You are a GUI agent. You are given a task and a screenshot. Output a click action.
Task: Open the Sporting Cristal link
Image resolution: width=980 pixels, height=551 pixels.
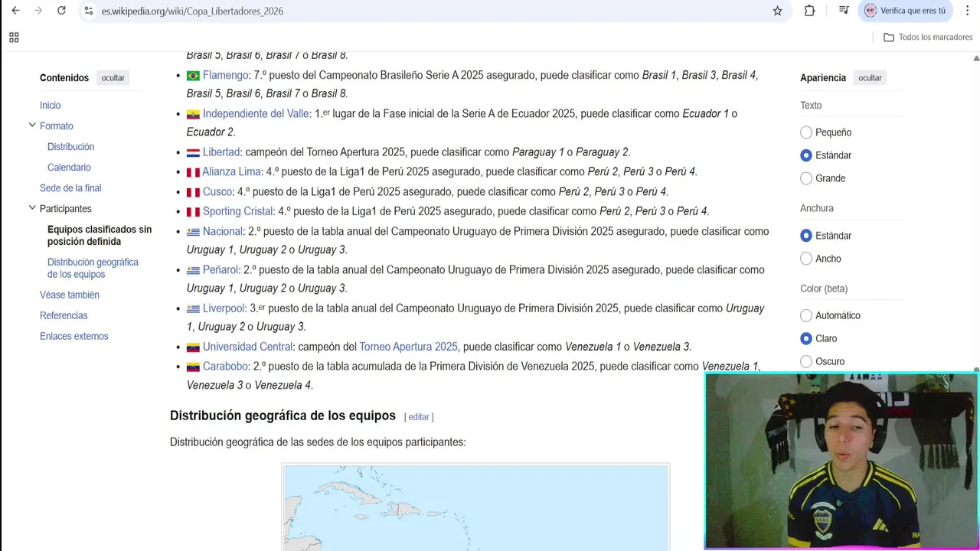238,211
